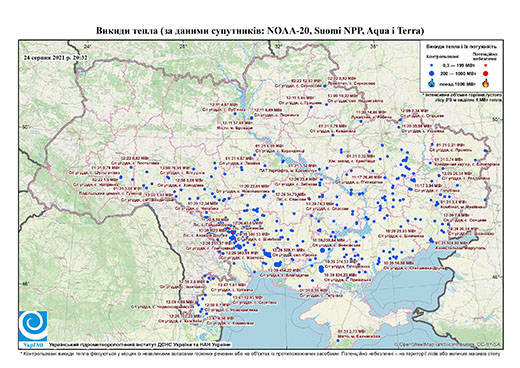
Task: Click the map title about NOAA-20 satellites
Action: coord(260,31)
